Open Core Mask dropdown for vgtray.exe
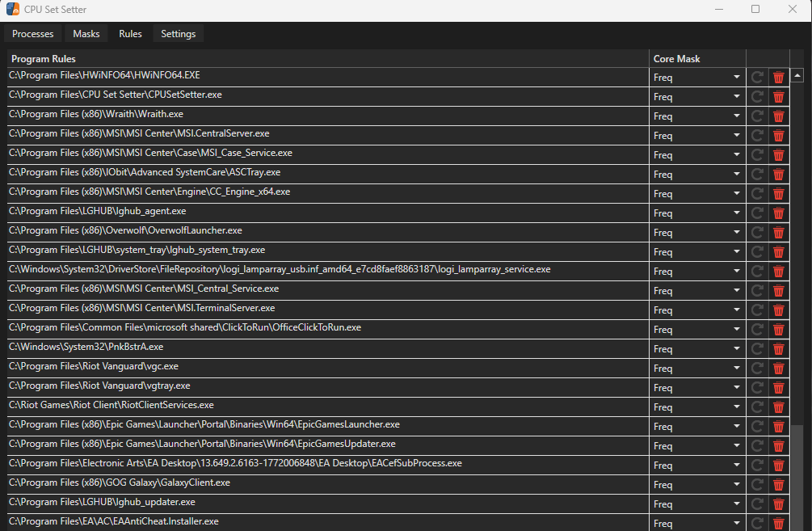812x531 pixels. coord(697,388)
